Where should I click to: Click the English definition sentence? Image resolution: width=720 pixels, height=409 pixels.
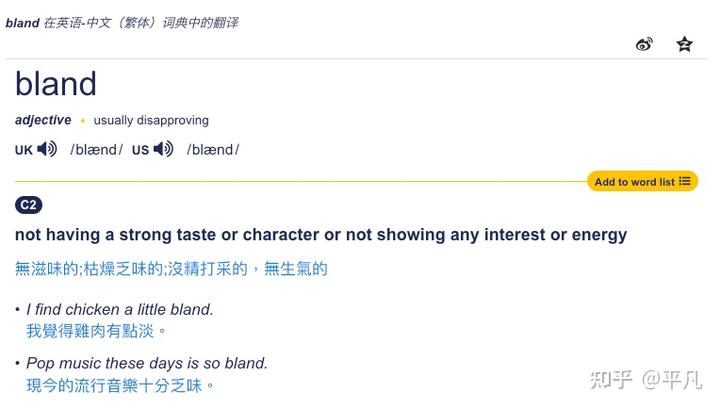pos(321,235)
